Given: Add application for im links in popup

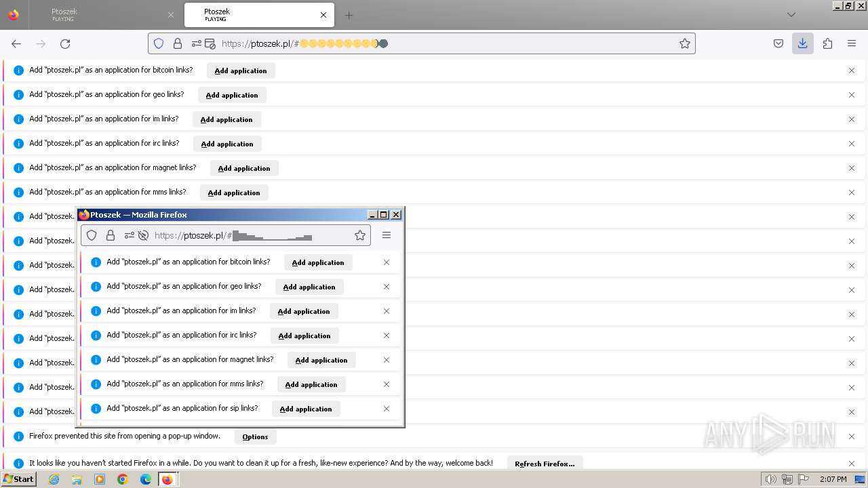Looking at the screenshot, I should [304, 311].
